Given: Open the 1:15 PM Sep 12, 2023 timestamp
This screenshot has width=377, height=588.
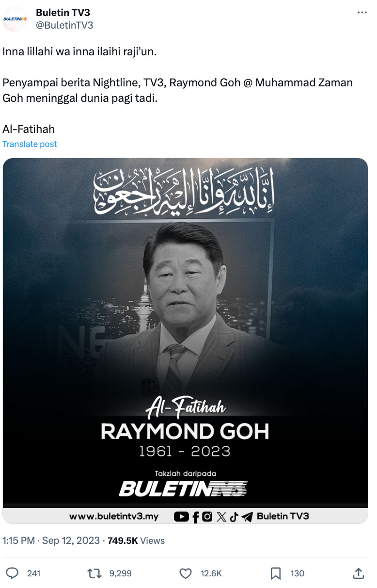Looking at the screenshot, I should 51,540.
